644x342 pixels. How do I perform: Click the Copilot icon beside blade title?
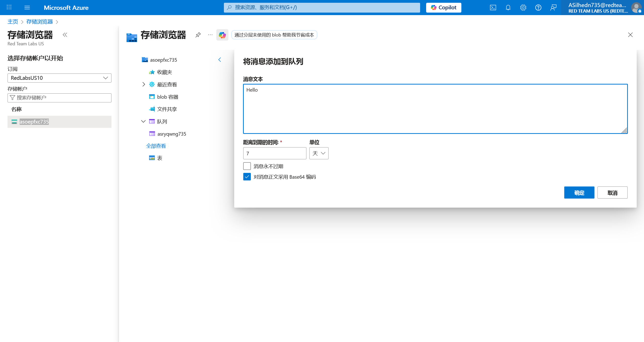[222, 35]
